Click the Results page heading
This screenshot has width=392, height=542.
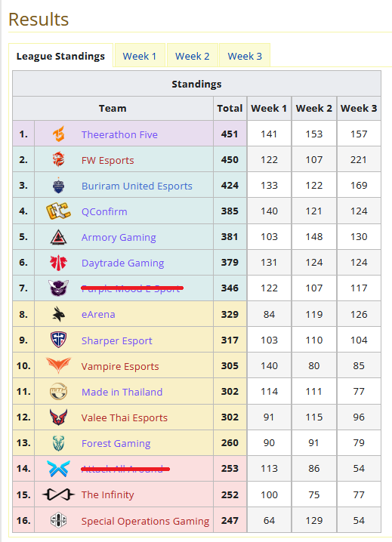[x=39, y=20]
